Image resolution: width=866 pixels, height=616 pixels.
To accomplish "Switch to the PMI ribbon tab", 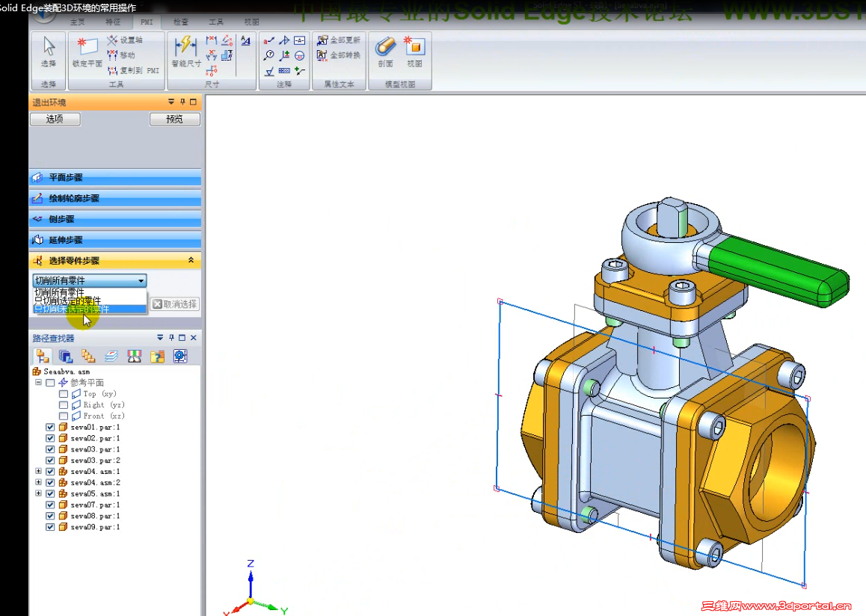I will click(147, 22).
